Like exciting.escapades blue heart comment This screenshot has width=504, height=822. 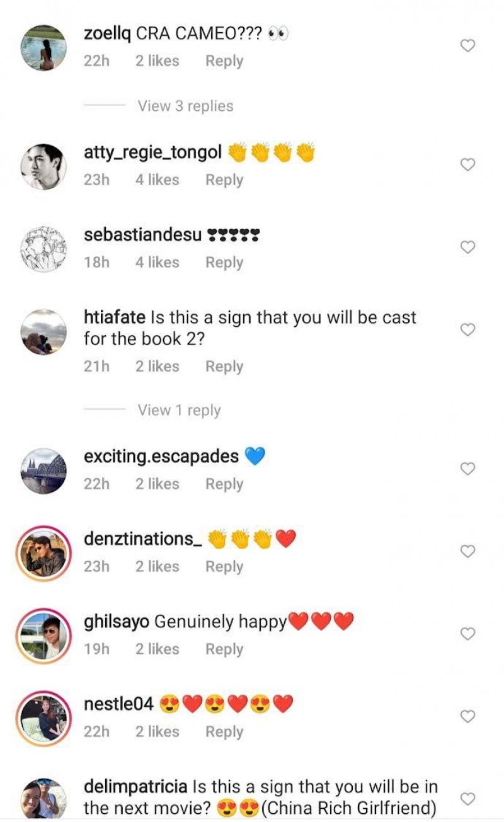tap(467, 469)
